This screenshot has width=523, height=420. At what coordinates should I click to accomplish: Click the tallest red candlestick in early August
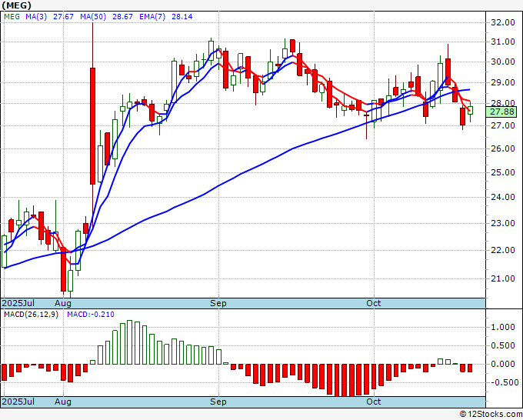[x=92, y=126]
